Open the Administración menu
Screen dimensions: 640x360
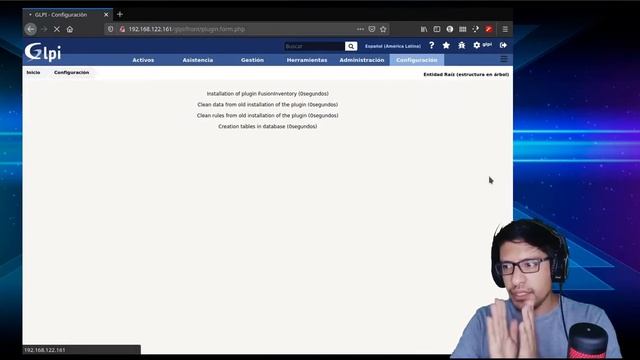pyautogui.click(x=362, y=60)
